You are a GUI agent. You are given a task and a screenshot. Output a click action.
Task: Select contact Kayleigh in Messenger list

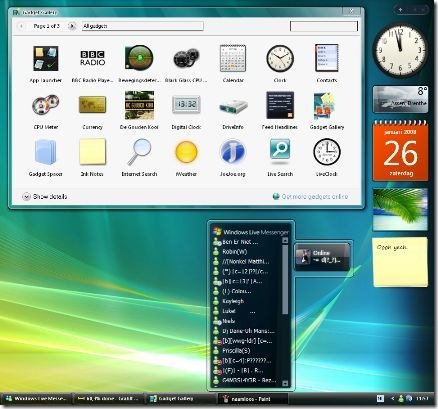coord(233,301)
